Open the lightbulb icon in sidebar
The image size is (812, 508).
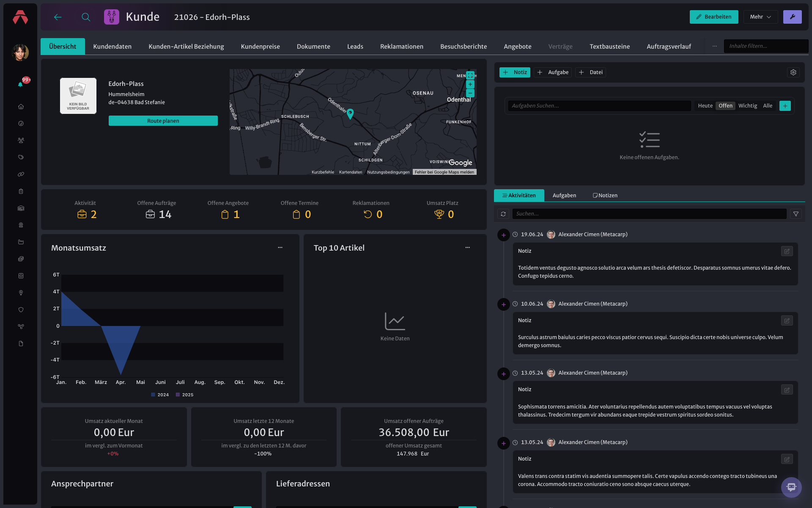click(21, 293)
